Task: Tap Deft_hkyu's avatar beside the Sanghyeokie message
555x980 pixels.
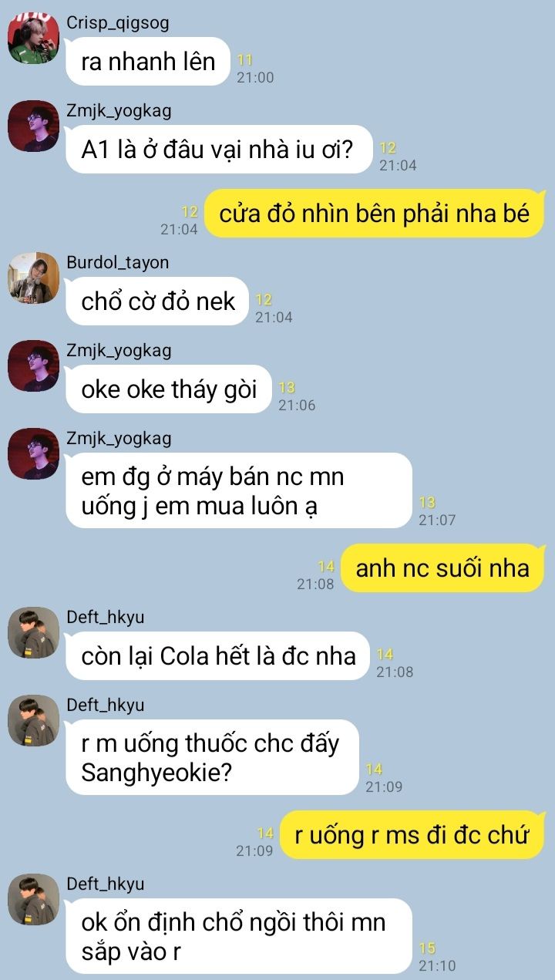Action: pyautogui.click(x=33, y=720)
